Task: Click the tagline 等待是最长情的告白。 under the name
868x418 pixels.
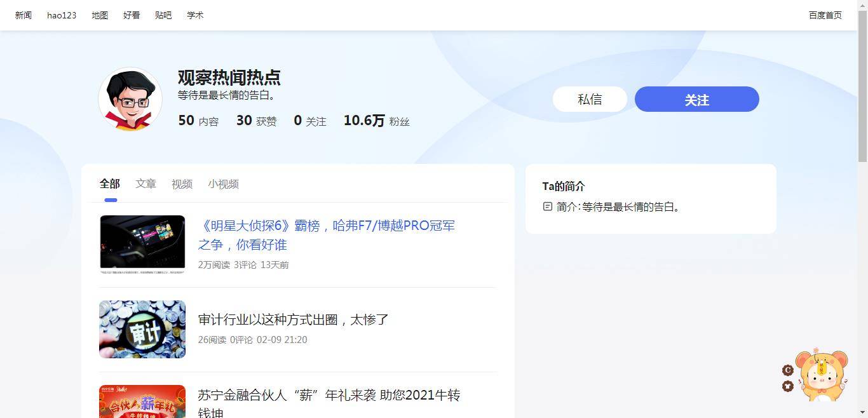Action: 227,95
